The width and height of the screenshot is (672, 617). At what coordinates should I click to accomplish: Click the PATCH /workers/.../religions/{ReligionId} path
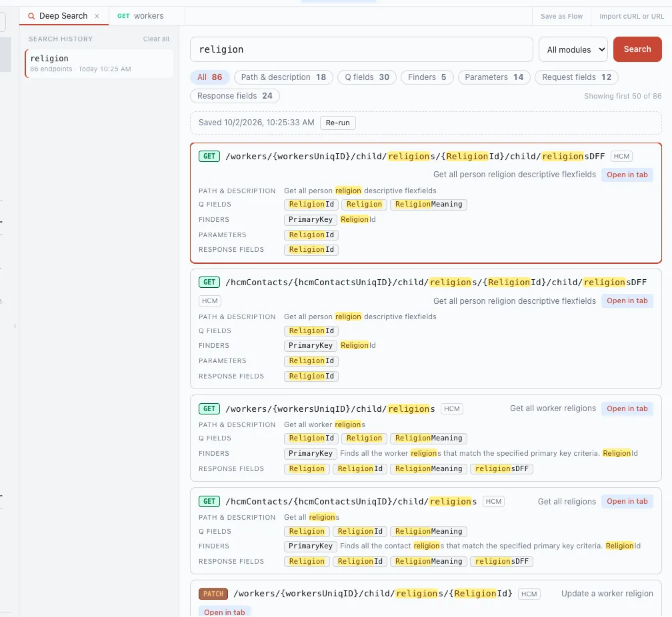[373, 594]
